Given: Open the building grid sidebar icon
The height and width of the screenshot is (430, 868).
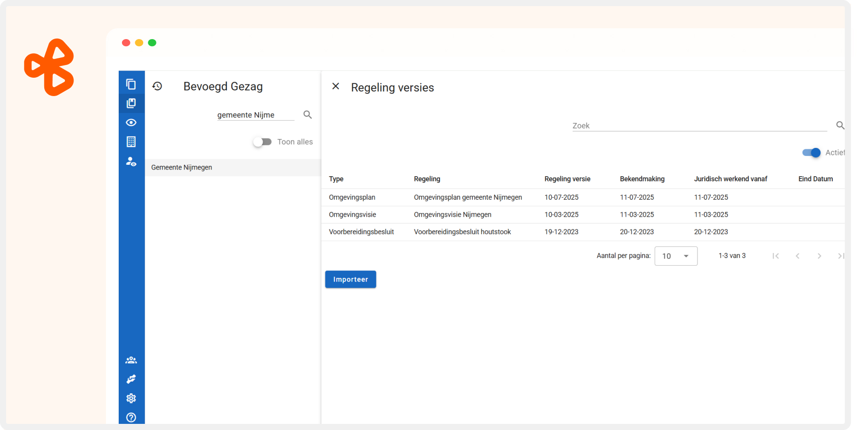Looking at the screenshot, I should coord(131,142).
